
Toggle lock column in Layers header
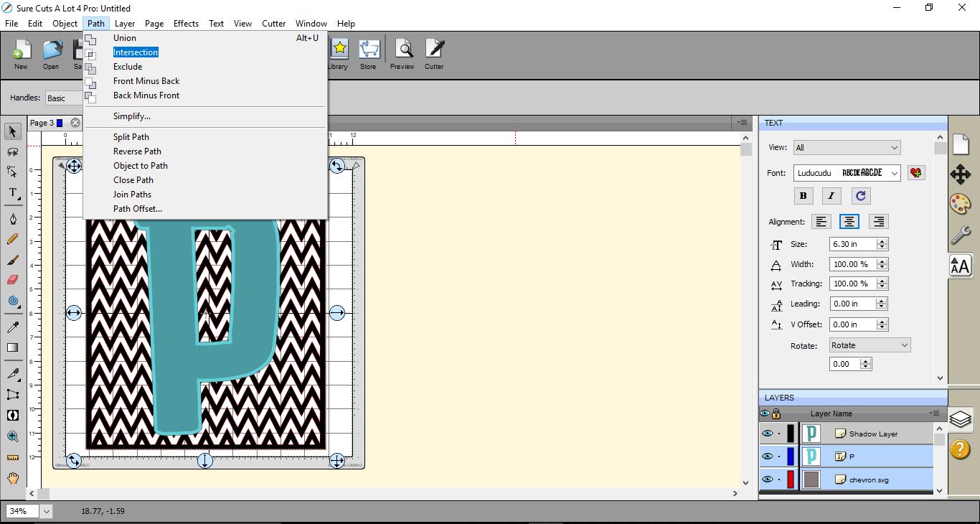[776, 413]
